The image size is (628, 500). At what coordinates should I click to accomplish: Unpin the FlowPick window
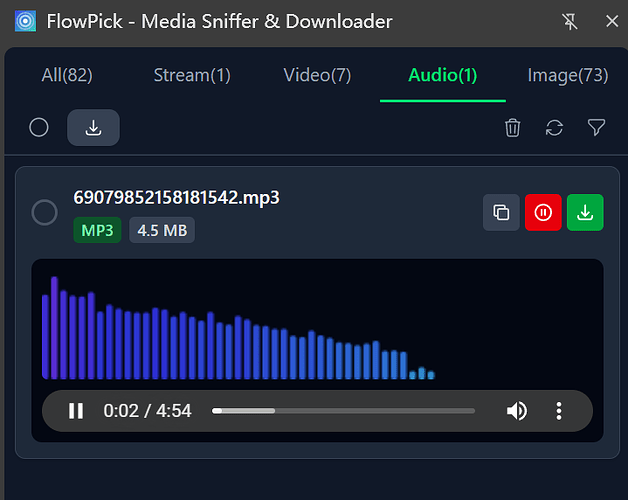pyautogui.click(x=570, y=21)
